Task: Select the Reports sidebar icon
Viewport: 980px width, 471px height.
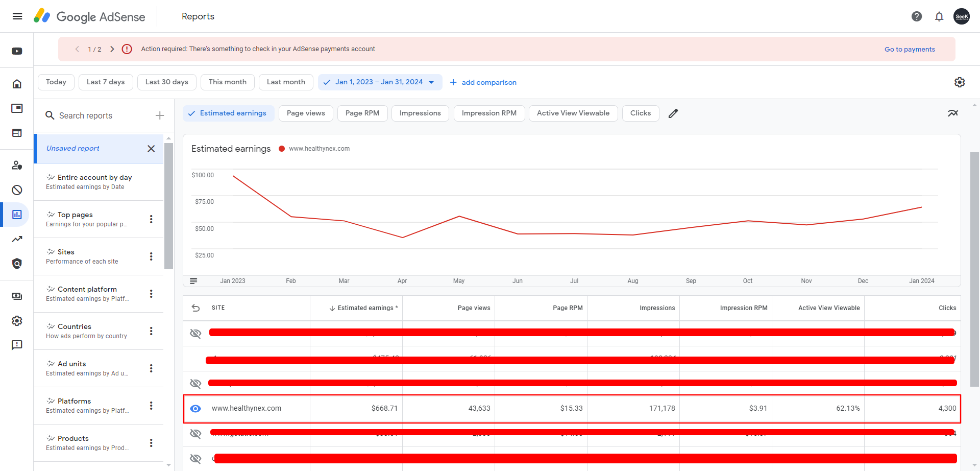Action: coord(17,215)
